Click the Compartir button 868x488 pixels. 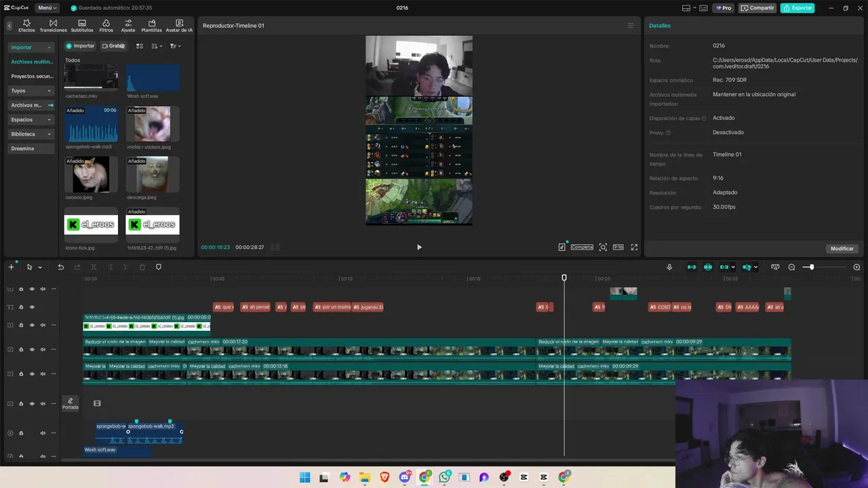click(x=757, y=8)
